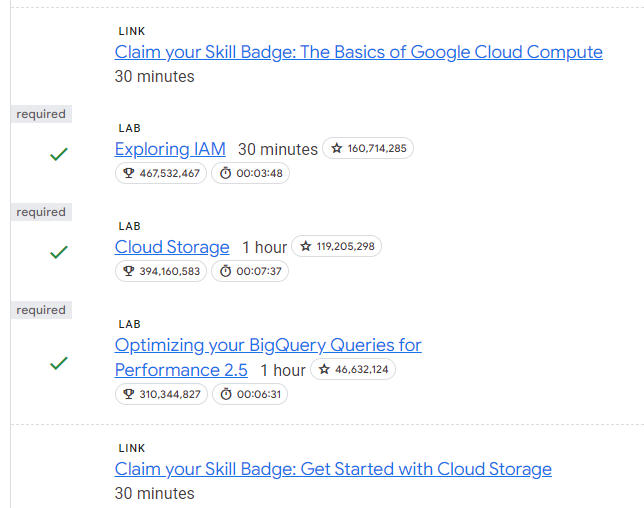Click the trophy icon beside 394,160,583
The width and height of the screenshot is (644, 508).
tap(129, 271)
